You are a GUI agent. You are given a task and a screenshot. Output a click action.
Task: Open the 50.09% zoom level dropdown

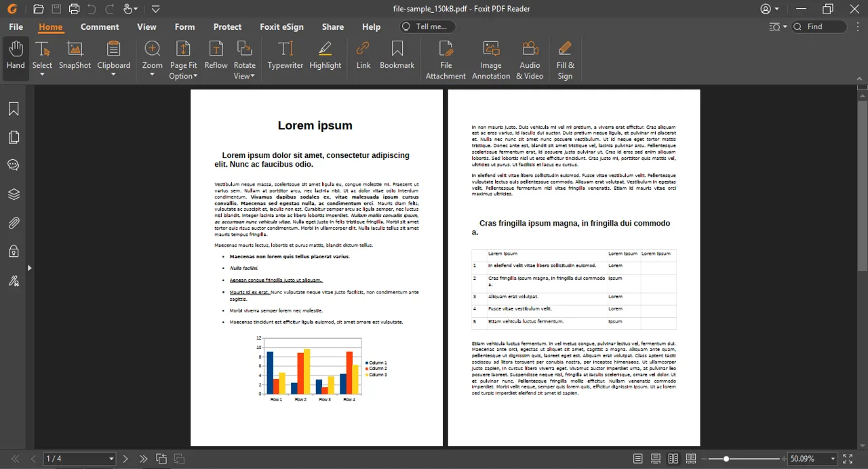(833, 459)
